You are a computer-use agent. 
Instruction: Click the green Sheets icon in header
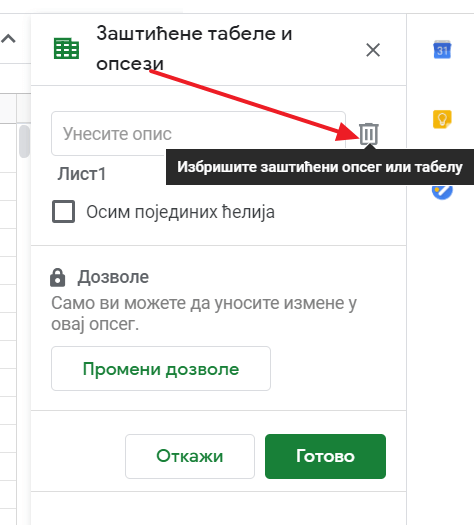click(x=66, y=49)
